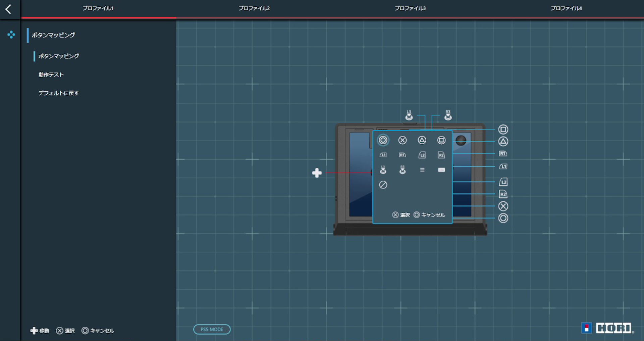Image resolution: width=644 pixels, height=341 pixels.
Task: Click the キャンセル hint in the bottom-left legend
Action: point(98,331)
